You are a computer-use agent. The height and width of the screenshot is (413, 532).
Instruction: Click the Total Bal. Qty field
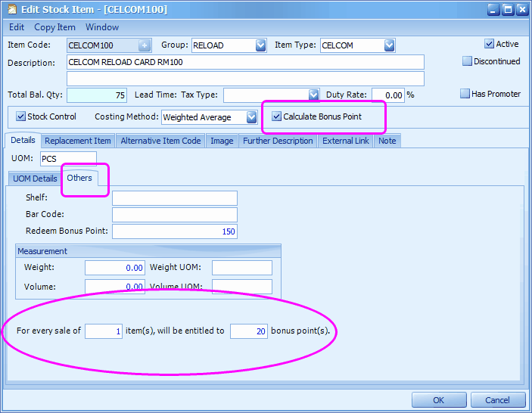pyautogui.click(x=97, y=95)
